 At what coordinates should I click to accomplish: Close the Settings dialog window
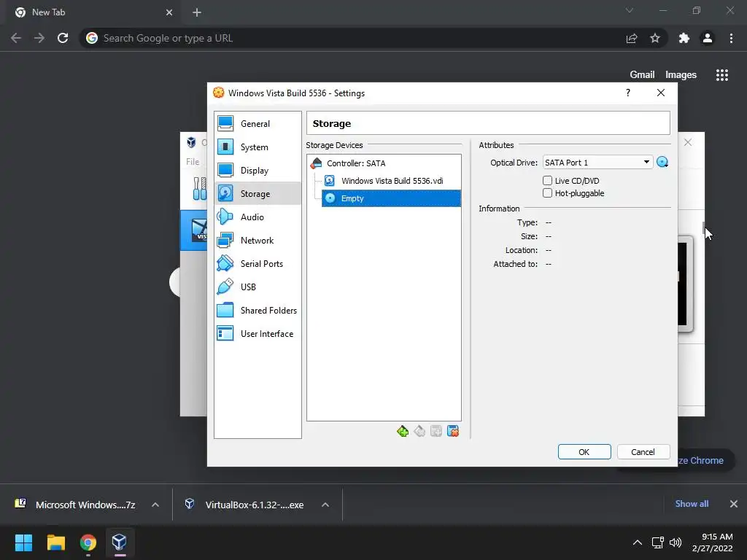tap(661, 93)
